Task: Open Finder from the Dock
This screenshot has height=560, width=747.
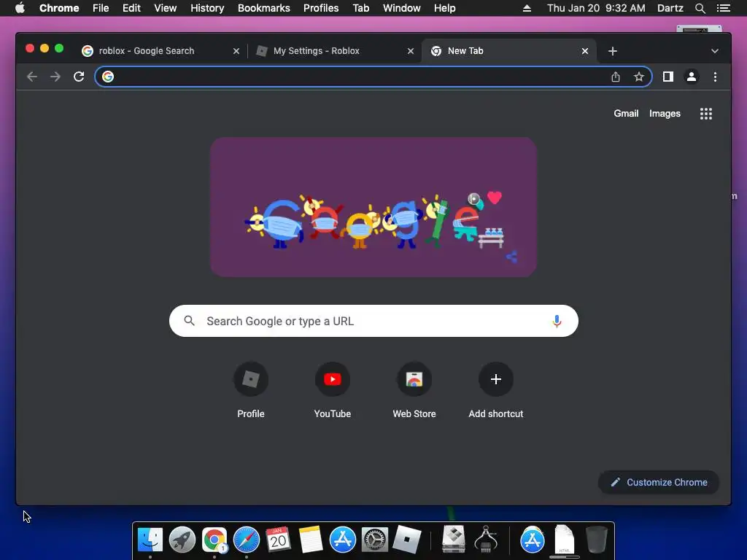Action: (150, 540)
